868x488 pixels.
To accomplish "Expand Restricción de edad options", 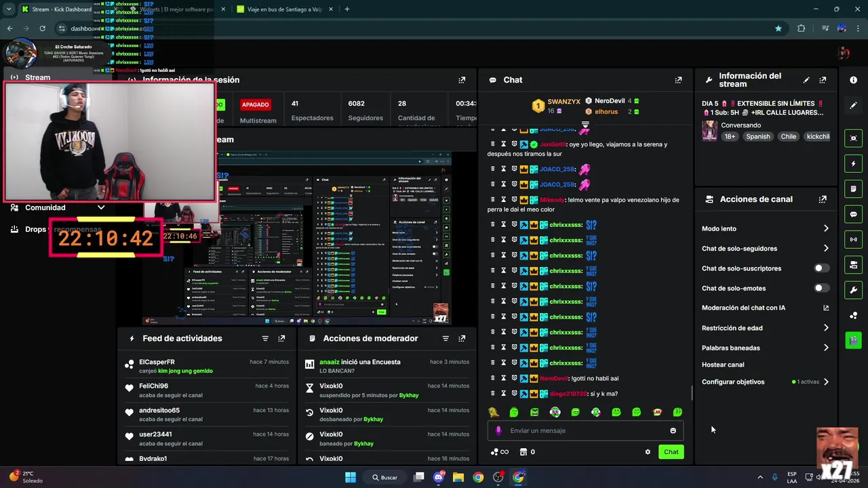I will pyautogui.click(x=826, y=328).
